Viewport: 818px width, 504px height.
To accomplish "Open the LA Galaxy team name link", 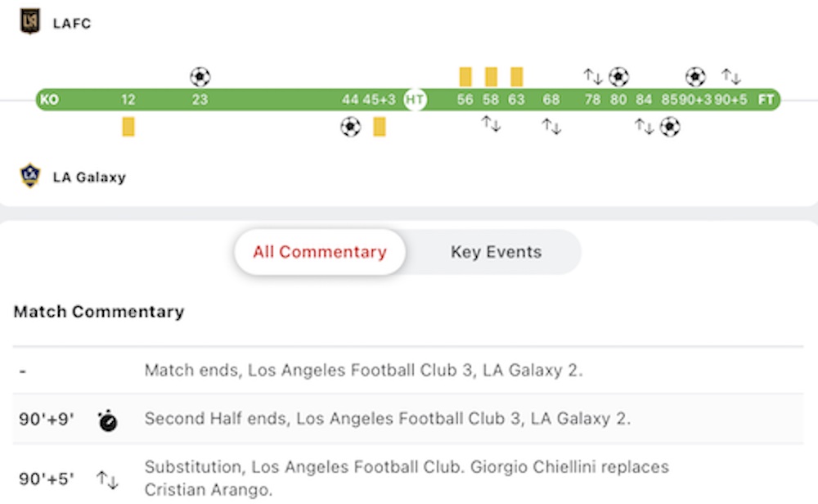I will coord(89,178).
